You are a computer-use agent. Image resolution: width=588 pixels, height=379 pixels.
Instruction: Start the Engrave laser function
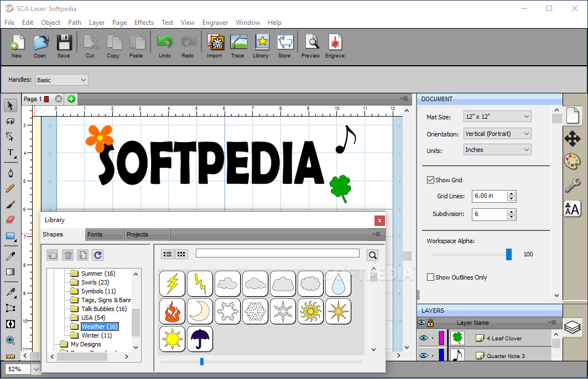(x=335, y=46)
